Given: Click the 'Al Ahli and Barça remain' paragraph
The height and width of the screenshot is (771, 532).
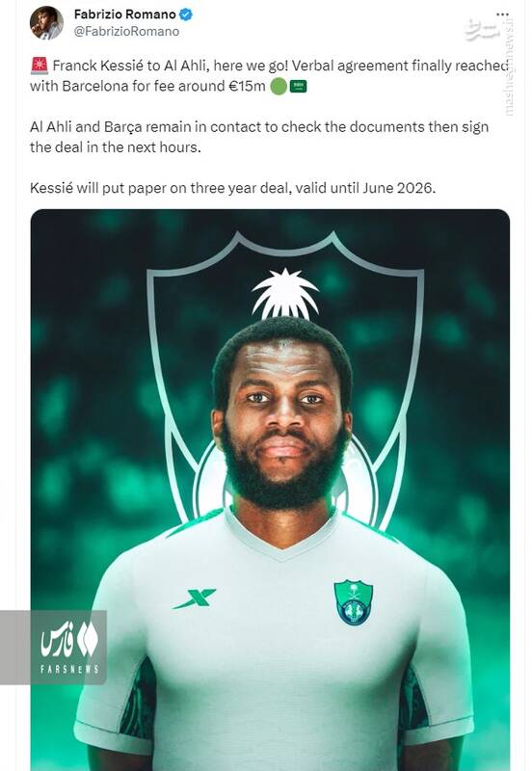Looking at the screenshot, I should coord(259,137).
